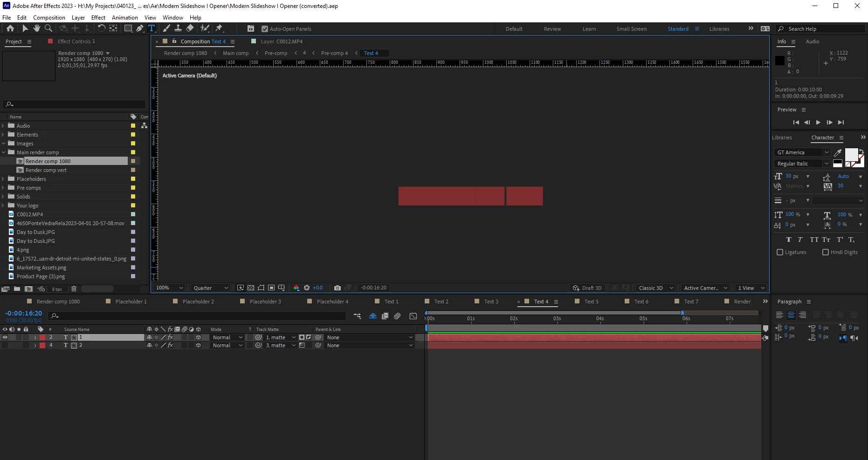Select Render comp vert item
The image size is (868, 460).
tap(46, 170)
